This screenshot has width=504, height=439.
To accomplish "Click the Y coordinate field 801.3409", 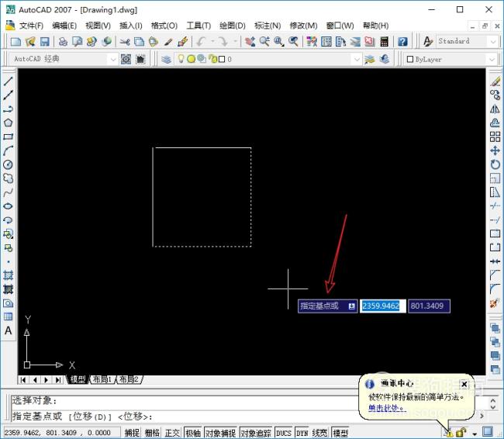I will [429, 306].
